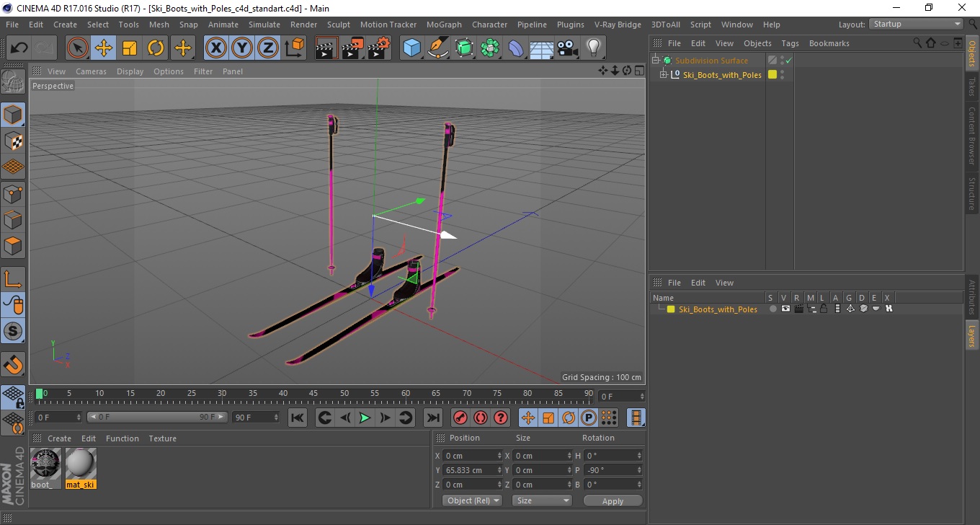Screen dimensions: 980x525
Task: Switch to the Takes side tab
Action: click(x=972, y=87)
